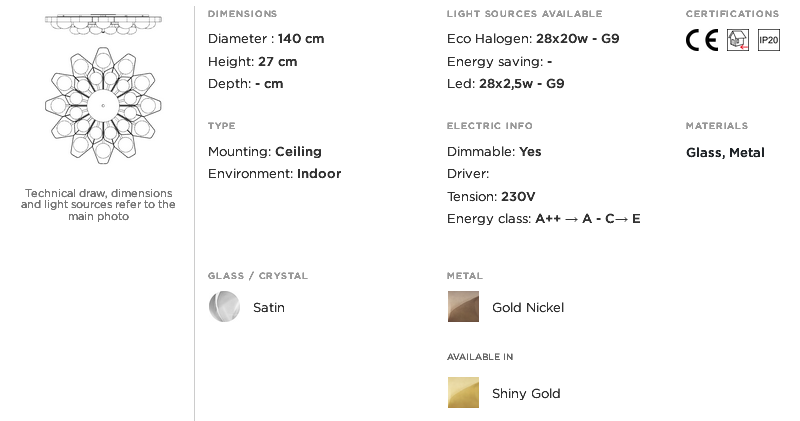Choose the Shiny Gold finish swatch
The width and height of the screenshot is (800, 421).
tap(464, 393)
